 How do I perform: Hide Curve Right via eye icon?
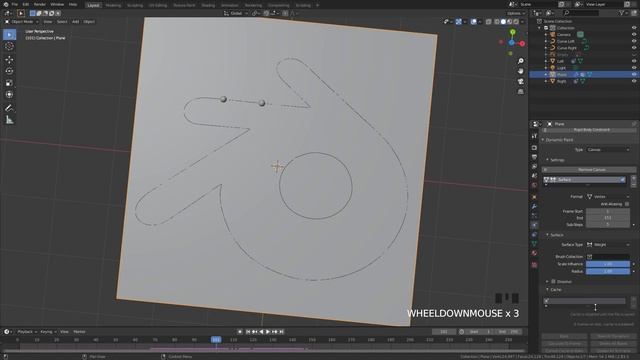[x=634, y=48]
